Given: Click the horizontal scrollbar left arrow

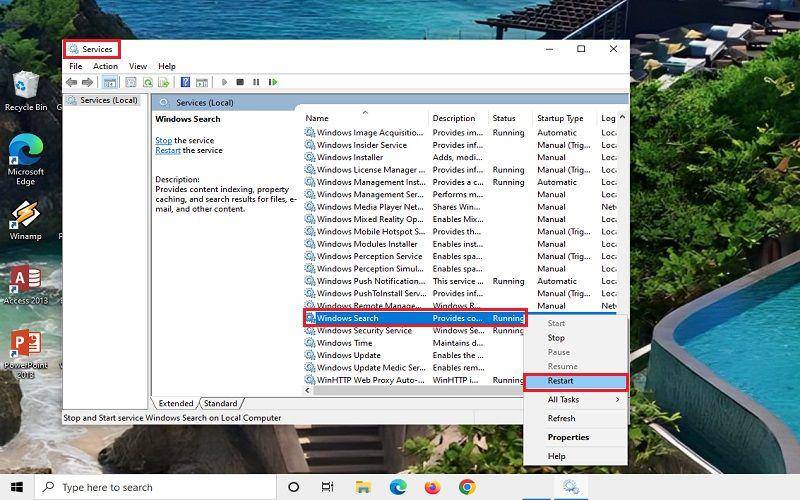Looking at the screenshot, I should click(x=307, y=391).
